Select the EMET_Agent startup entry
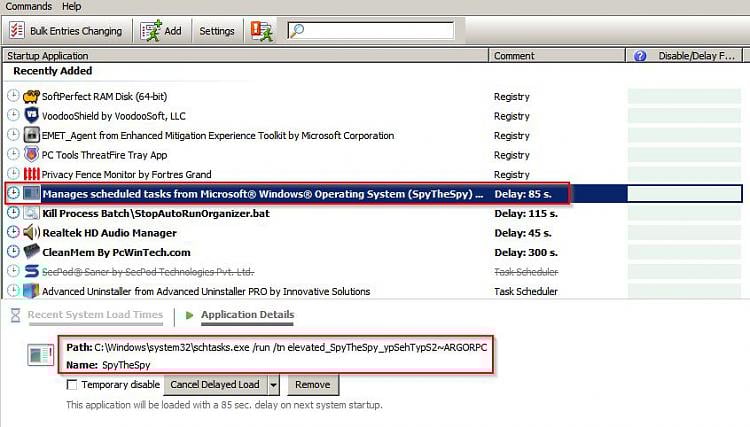The height and width of the screenshot is (427, 750). pyautogui.click(x=218, y=136)
